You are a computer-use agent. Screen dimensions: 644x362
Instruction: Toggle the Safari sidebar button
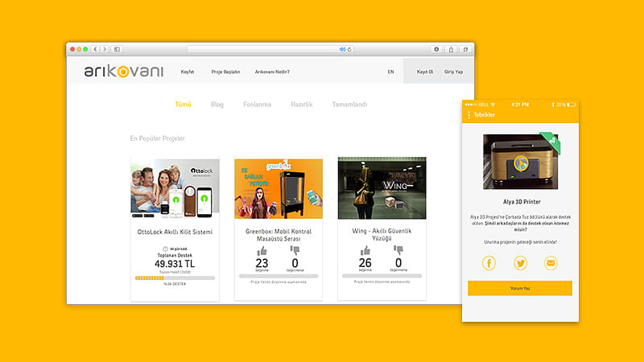(117, 49)
